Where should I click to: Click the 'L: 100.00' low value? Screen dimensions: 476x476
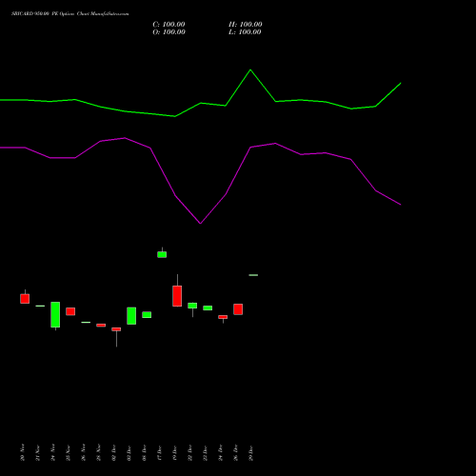[245, 32]
